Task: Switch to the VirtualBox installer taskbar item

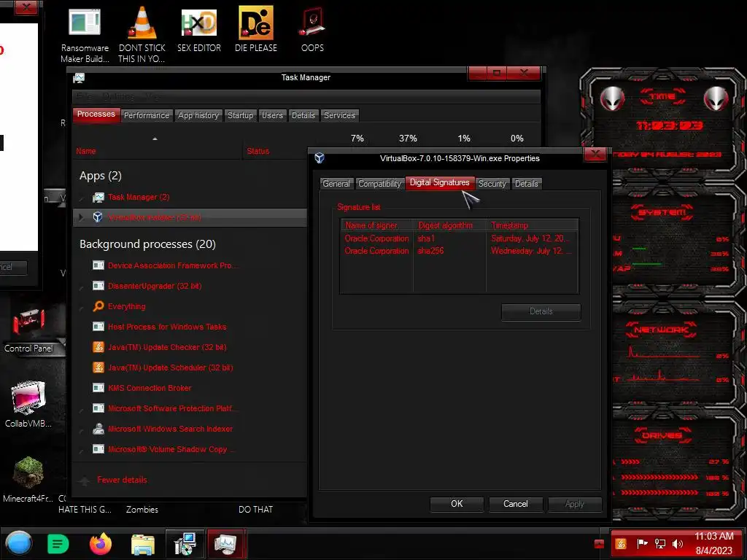Action: point(185,544)
